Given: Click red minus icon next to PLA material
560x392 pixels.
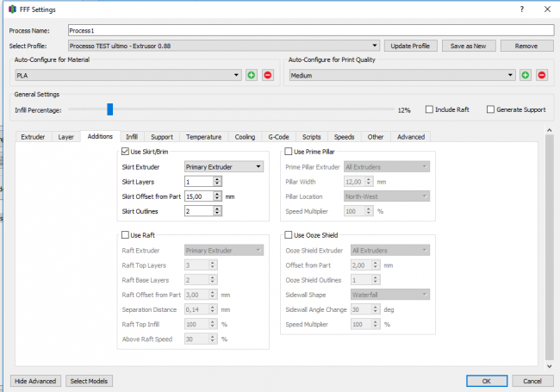Looking at the screenshot, I should [x=267, y=76].
